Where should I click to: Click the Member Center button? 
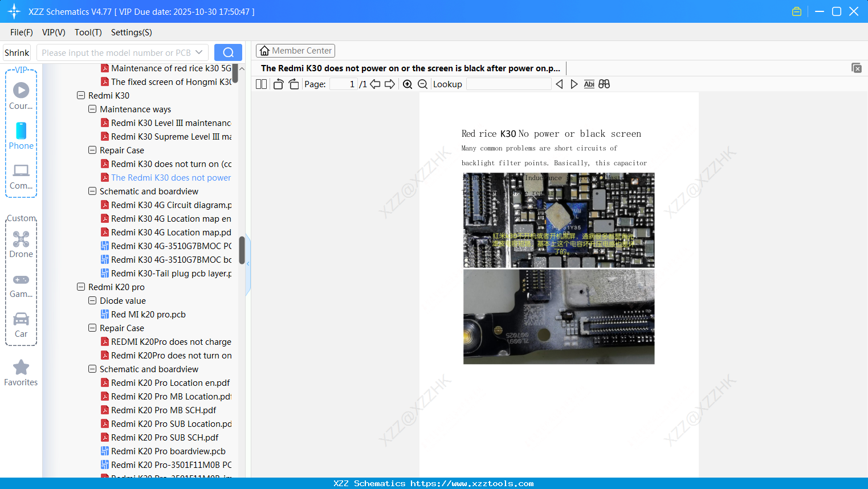point(295,50)
